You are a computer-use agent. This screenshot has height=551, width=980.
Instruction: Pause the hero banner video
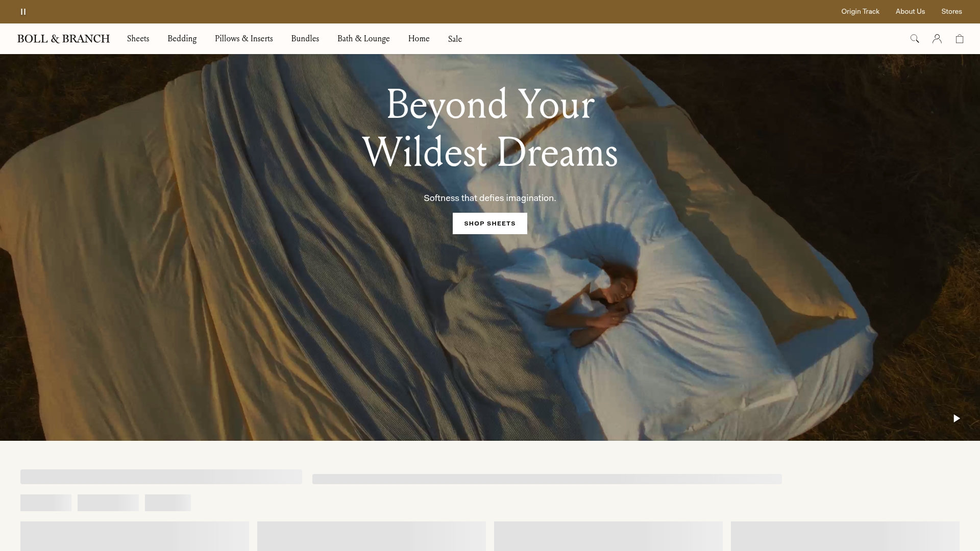pos(22,11)
